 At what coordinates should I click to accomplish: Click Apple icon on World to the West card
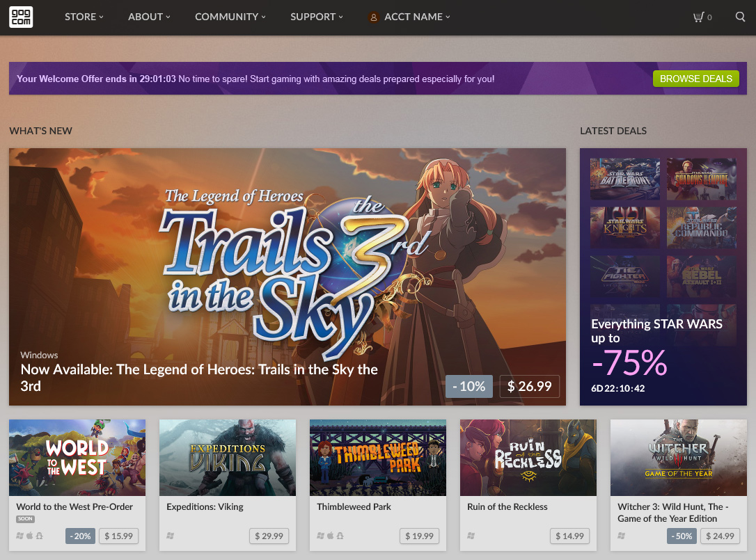29,536
